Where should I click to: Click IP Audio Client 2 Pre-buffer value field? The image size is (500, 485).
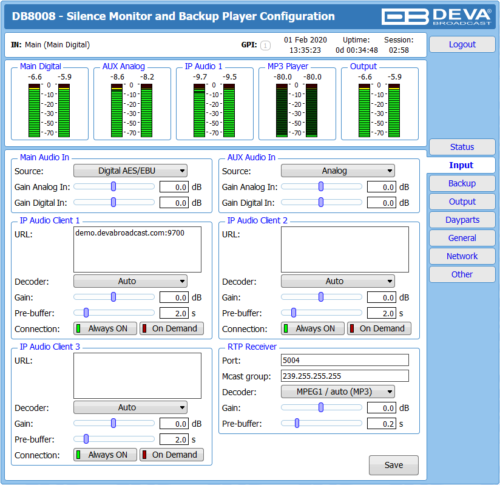point(382,313)
